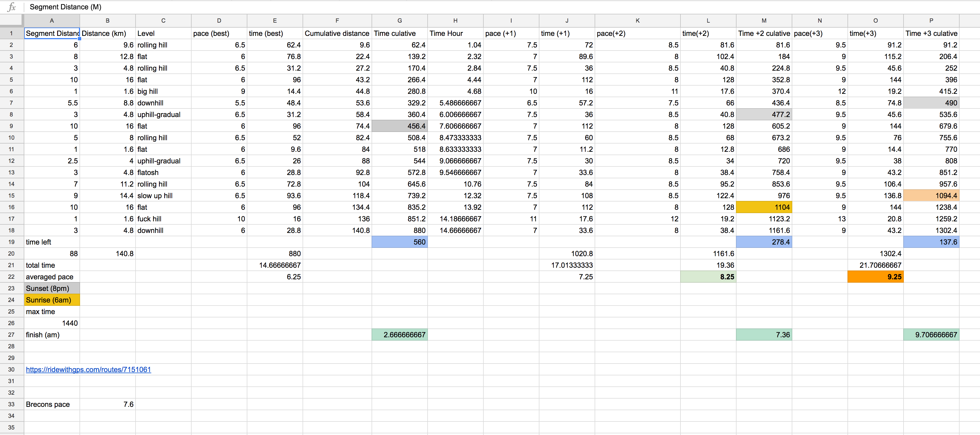The height and width of the screenshot is (435, 980).
Task: Select column M header
Action: pyautogui.click(x=764, y=20)
